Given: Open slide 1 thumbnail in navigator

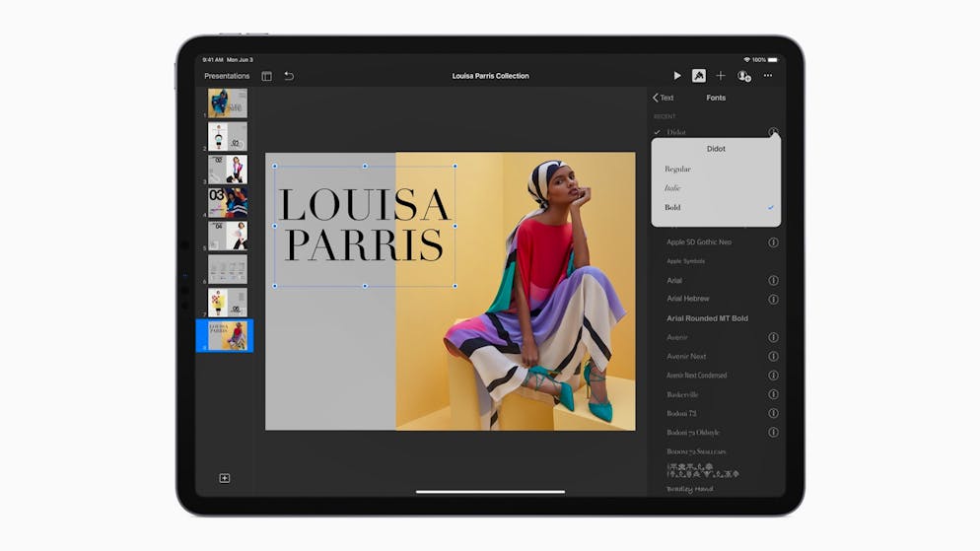Looking at the screenshot, I should click(x=228, y=103).
